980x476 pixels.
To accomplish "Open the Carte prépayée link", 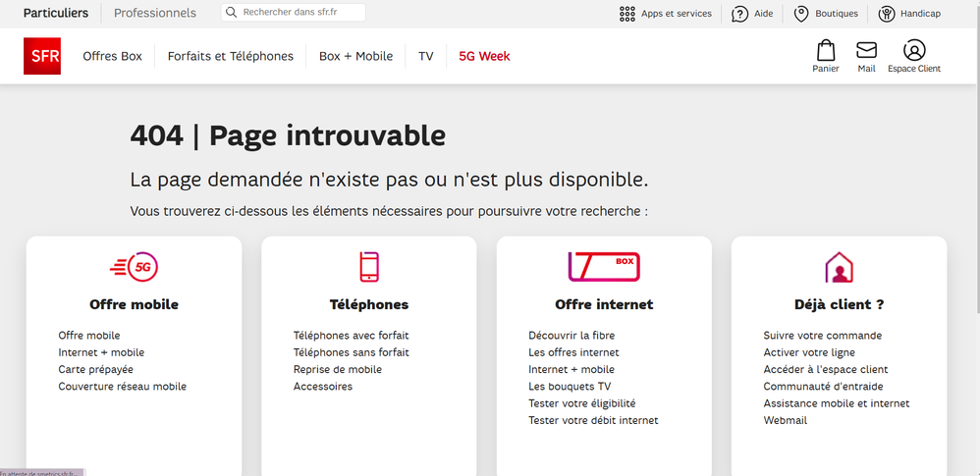I will 95,369.
